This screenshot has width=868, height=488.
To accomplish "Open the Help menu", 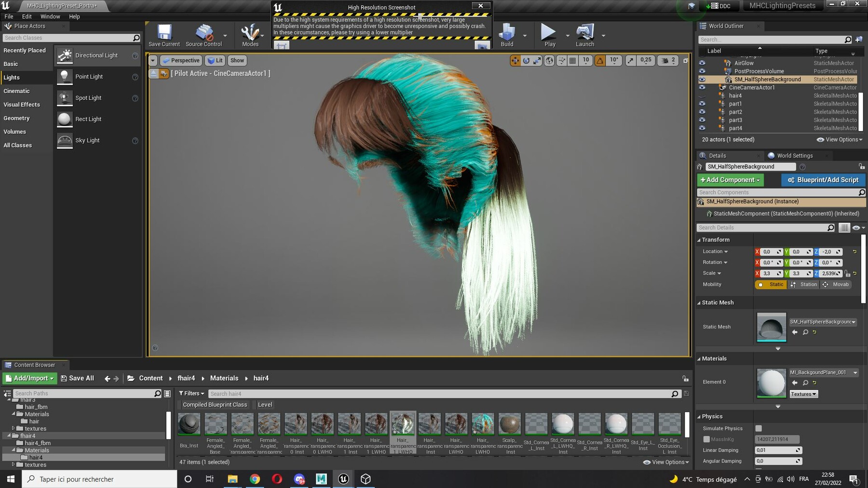I will point(74,16).
